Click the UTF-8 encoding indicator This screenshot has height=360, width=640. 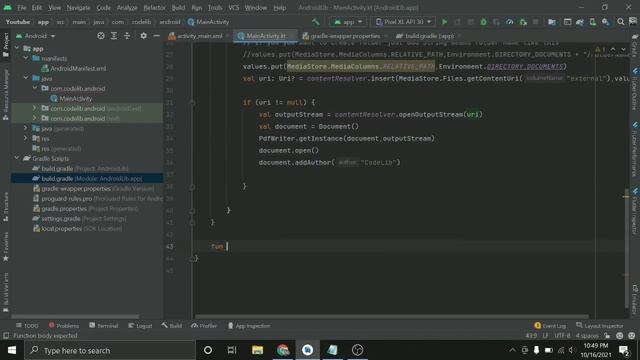[x=562, y=336]
